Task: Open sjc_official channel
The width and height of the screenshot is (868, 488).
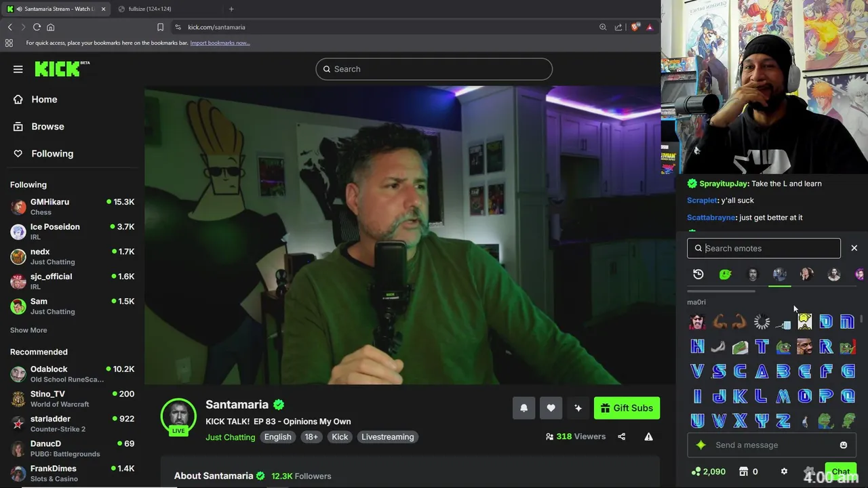Action: click(x=72, y=281)
